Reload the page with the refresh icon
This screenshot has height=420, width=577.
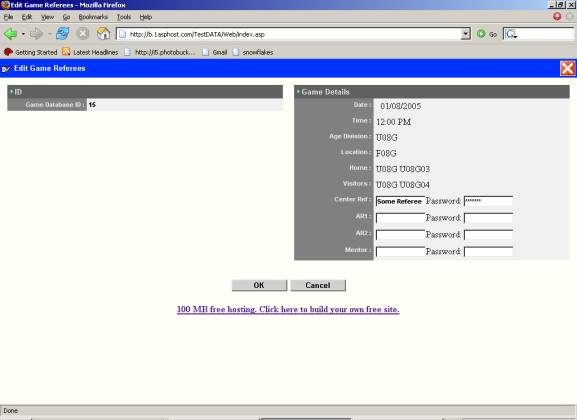pos(63,34)
